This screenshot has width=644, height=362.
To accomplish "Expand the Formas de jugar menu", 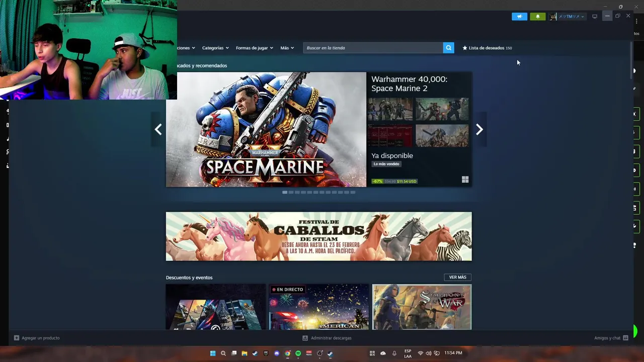I will (255, 48).
